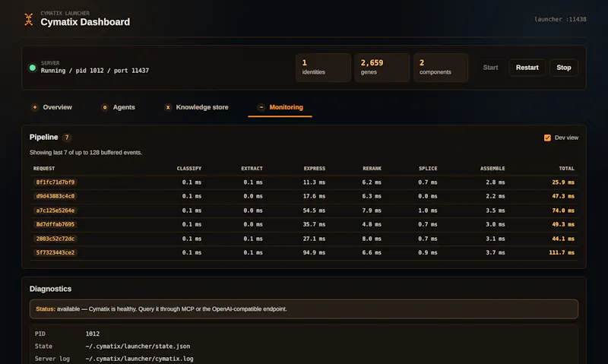
Task: Click the 2,659 genes stat card
Action: (x=382, y=68)
